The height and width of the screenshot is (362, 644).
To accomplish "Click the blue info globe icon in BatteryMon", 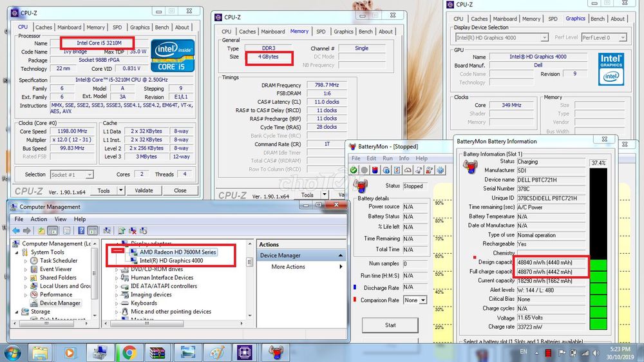I will click(386, 170).
